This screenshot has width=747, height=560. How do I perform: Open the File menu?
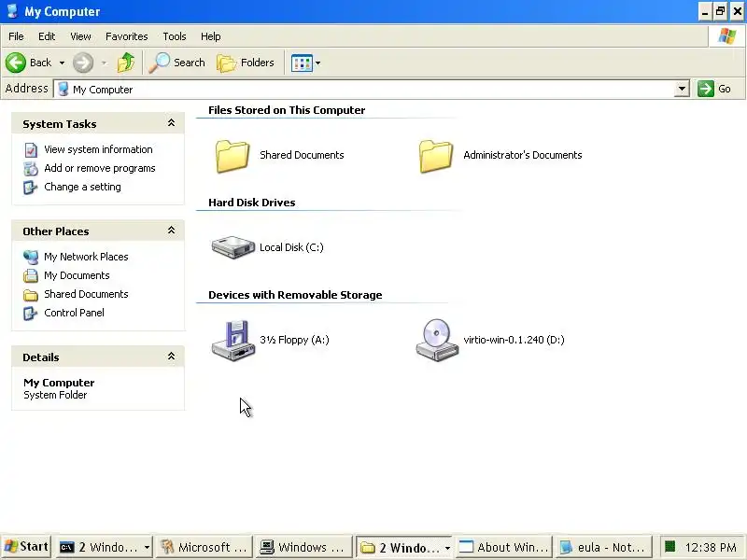(x=16, y=36)
